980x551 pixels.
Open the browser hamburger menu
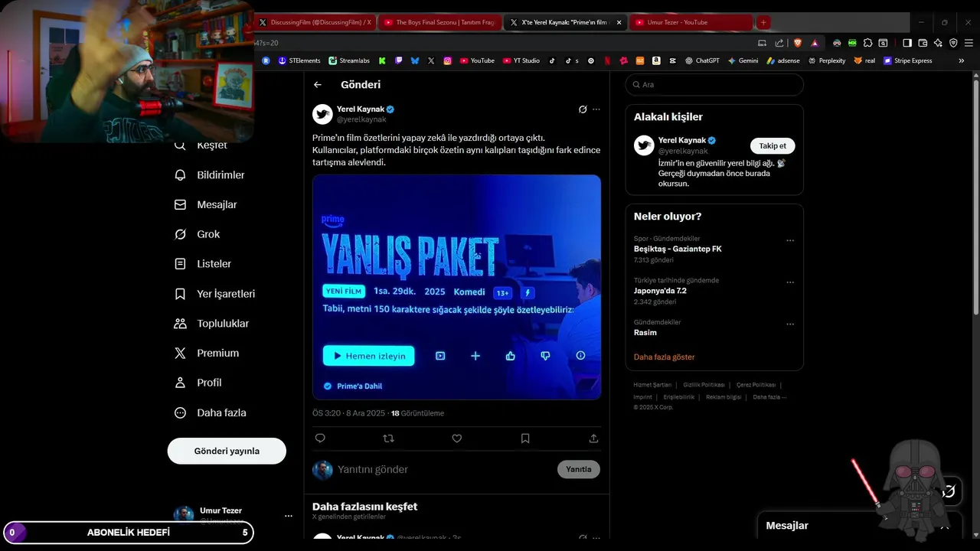(x=968, y=43)
